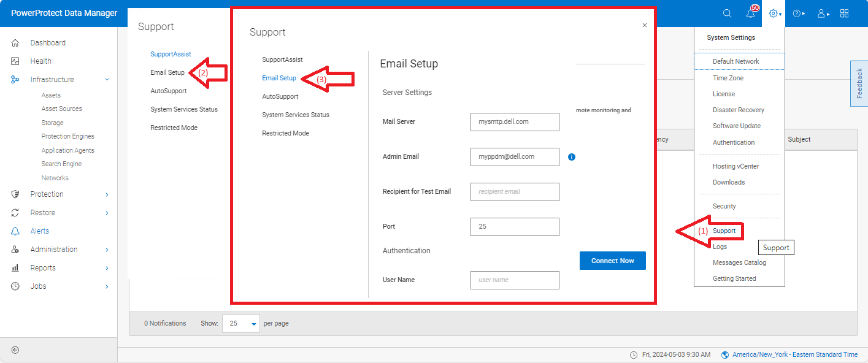The height and width of the screenshot is (363, 868).
Task: Collapse the Infrastructure section in sidebar
Action: pos(108,79)
